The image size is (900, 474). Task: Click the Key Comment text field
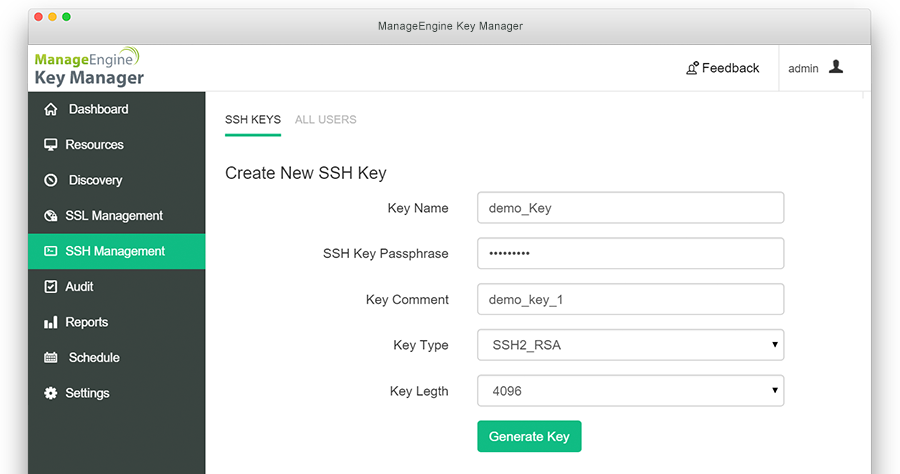click(630, 299)
